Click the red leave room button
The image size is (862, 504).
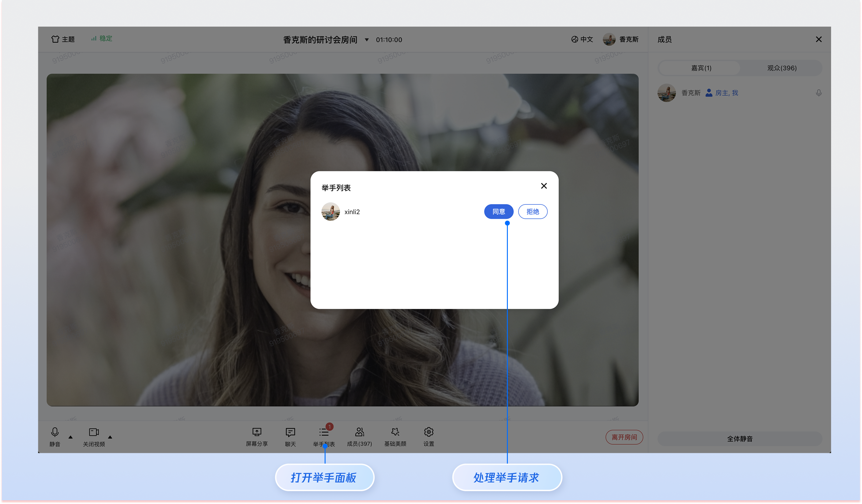click(624, 437)
